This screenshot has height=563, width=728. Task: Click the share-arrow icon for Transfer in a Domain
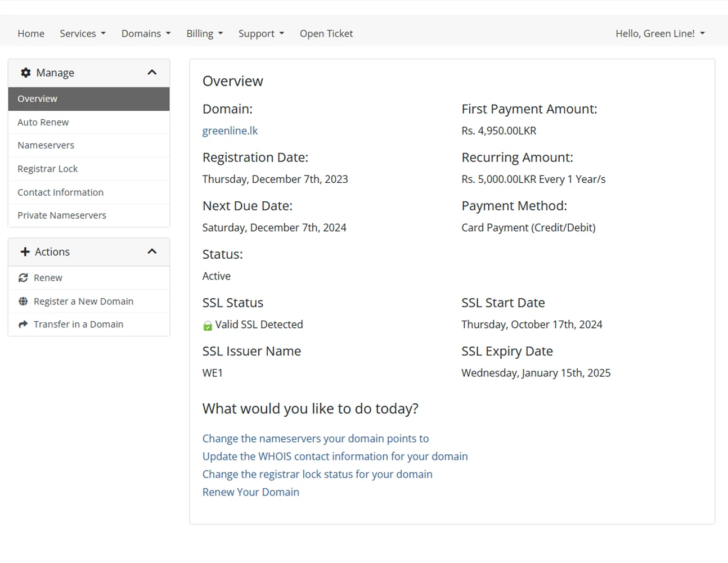click(x=23, y=325)
